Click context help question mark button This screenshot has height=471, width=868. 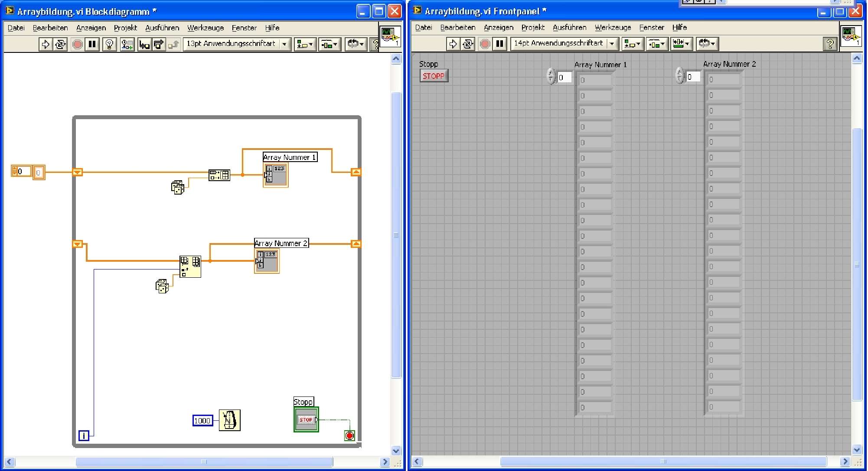pos(829,44)
